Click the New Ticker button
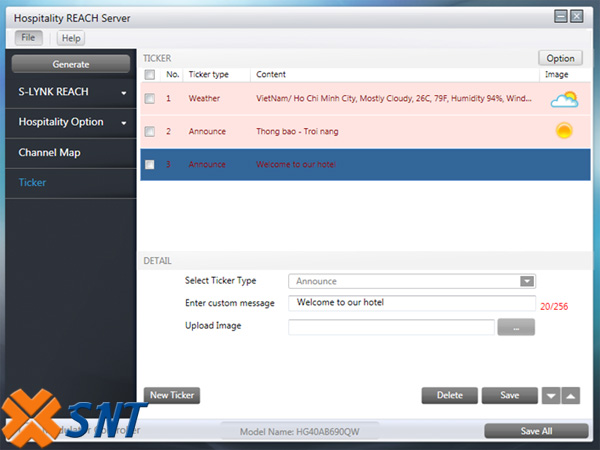Screen dimensions: 600x450 (x=172, y=395)
